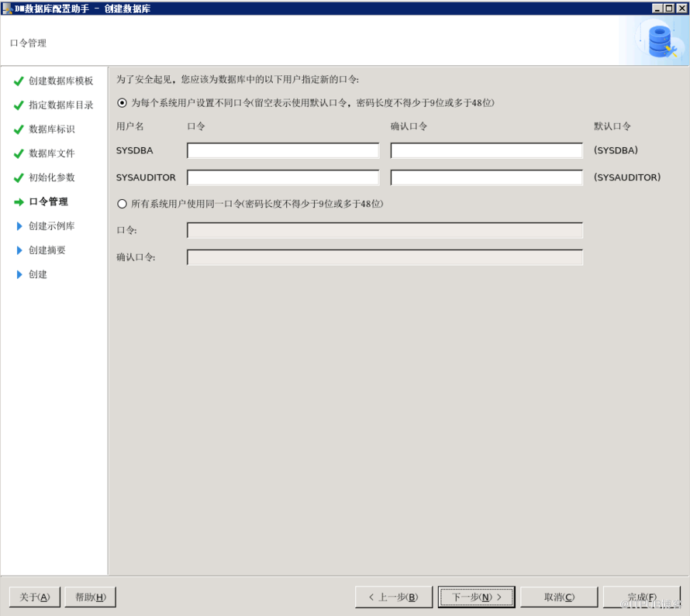The height and width of the screenshot is (616, 690).
Task: Click the SYSDBA password field
Action: point(283,150)
